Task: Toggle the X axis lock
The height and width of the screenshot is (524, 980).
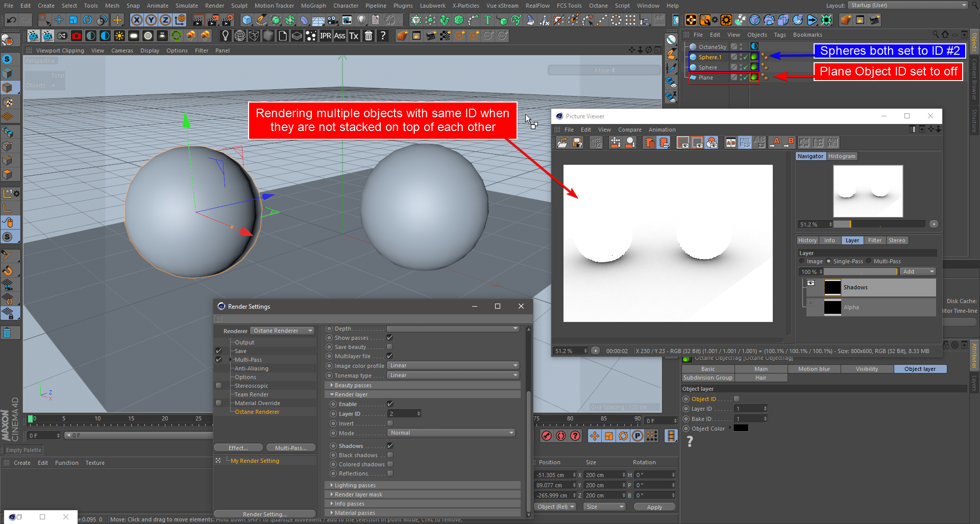Action: coord(137,20)
